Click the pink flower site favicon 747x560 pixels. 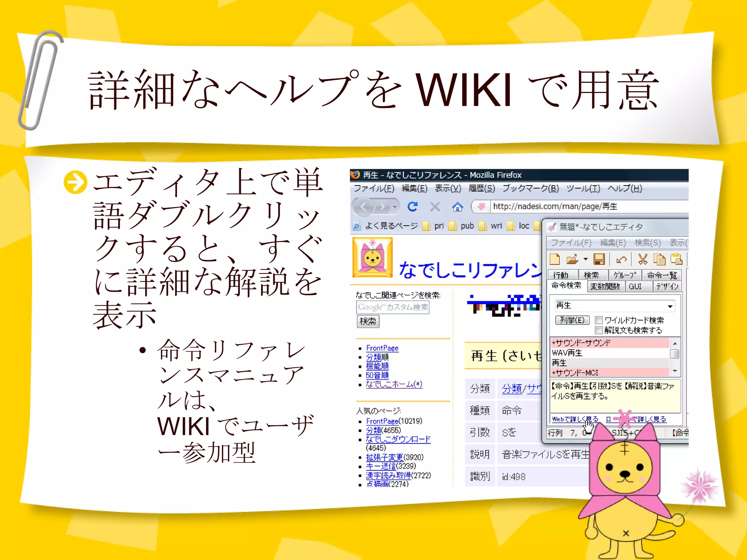point(481,207)
